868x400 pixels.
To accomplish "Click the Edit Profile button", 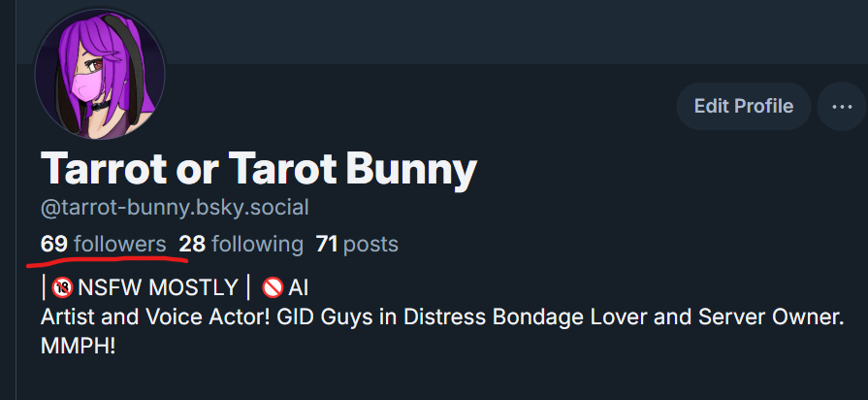I will point(744,107).
